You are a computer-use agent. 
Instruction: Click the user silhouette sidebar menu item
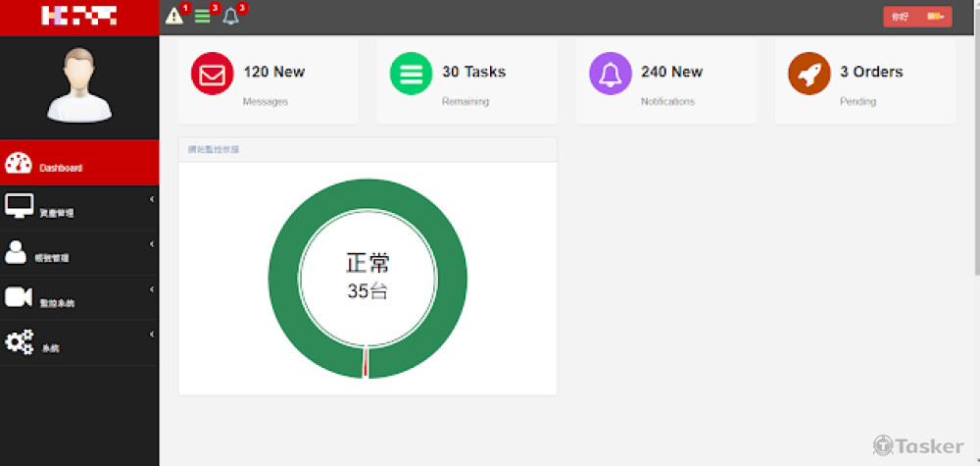point(17,252)
